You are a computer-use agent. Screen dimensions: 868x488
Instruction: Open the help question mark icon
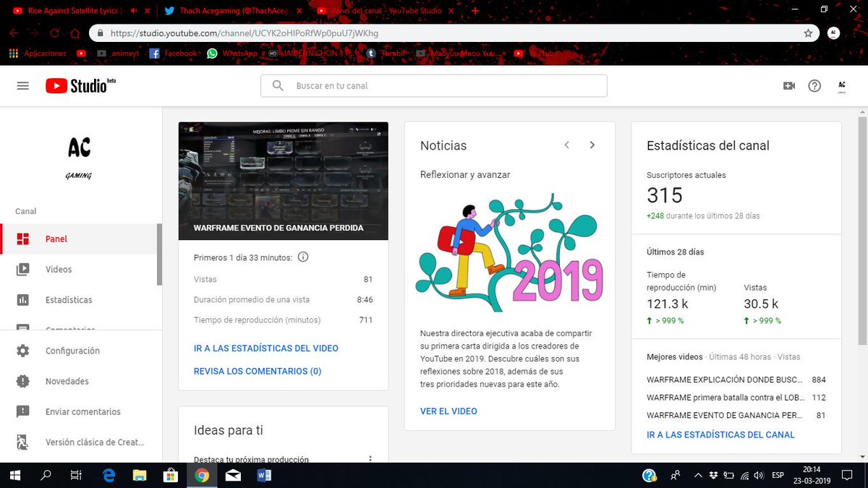[x=814, y=85]
